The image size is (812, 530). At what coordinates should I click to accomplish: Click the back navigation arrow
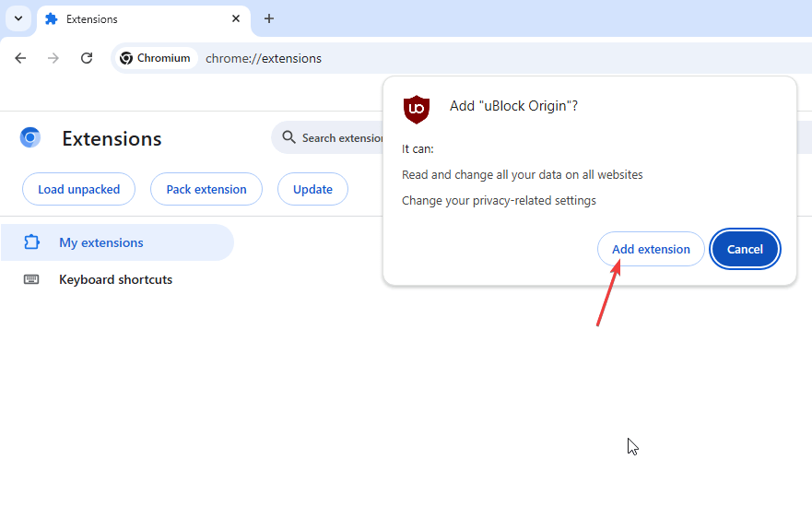pyautogui.click(x=20, y=58)
